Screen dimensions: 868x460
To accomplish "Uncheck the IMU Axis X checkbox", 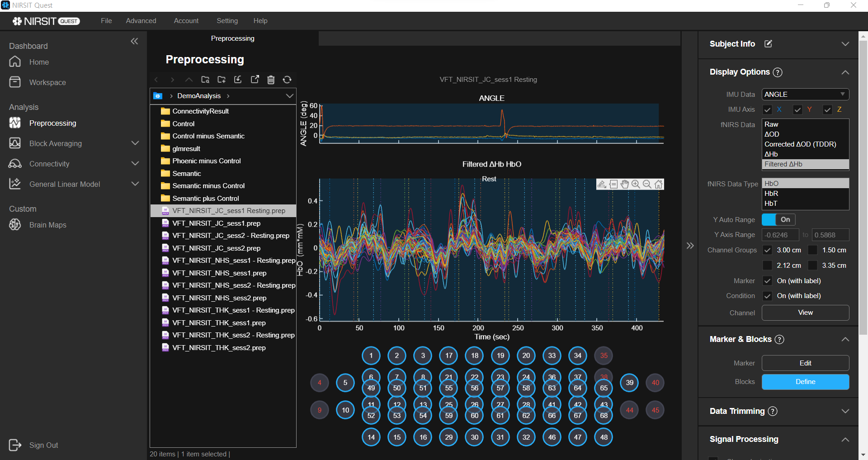I will pyautogui.click(x=767, y=109).
